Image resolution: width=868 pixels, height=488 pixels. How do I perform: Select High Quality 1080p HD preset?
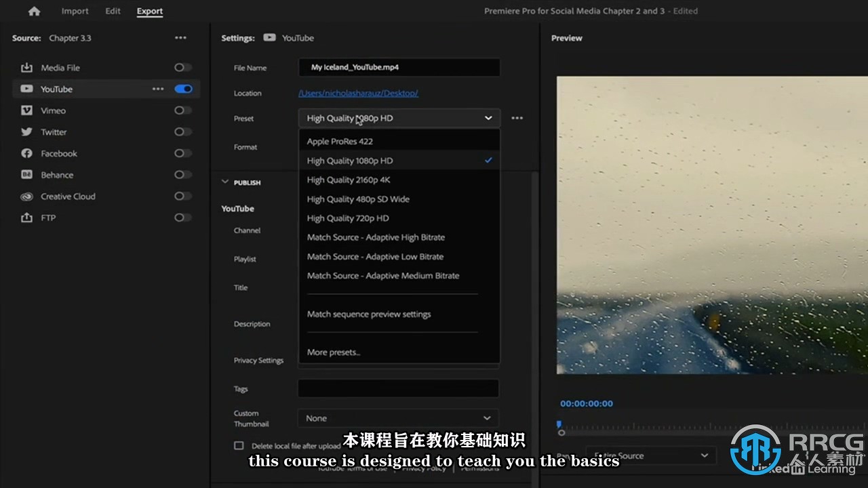[399, 161]
